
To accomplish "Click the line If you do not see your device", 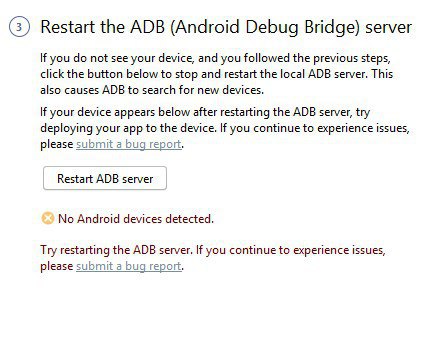I will pos(215,58).
